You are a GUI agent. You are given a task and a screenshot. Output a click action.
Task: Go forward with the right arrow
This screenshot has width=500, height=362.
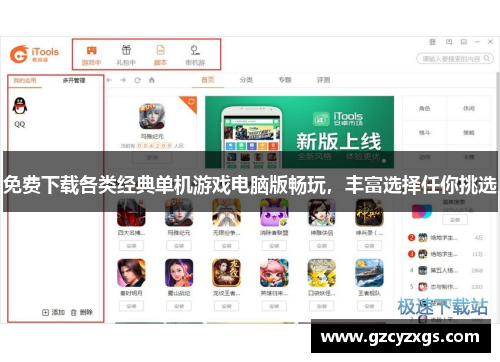click(x=123, y=80)
